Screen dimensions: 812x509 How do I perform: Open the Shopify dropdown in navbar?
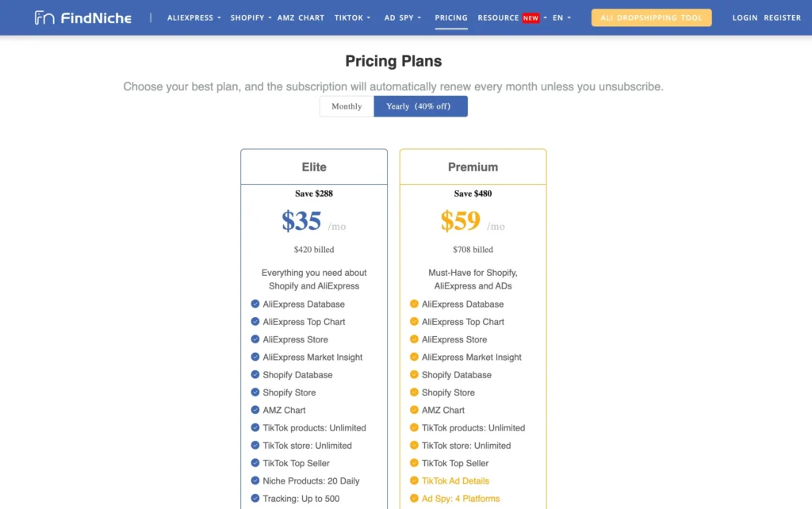click(251, 17)
